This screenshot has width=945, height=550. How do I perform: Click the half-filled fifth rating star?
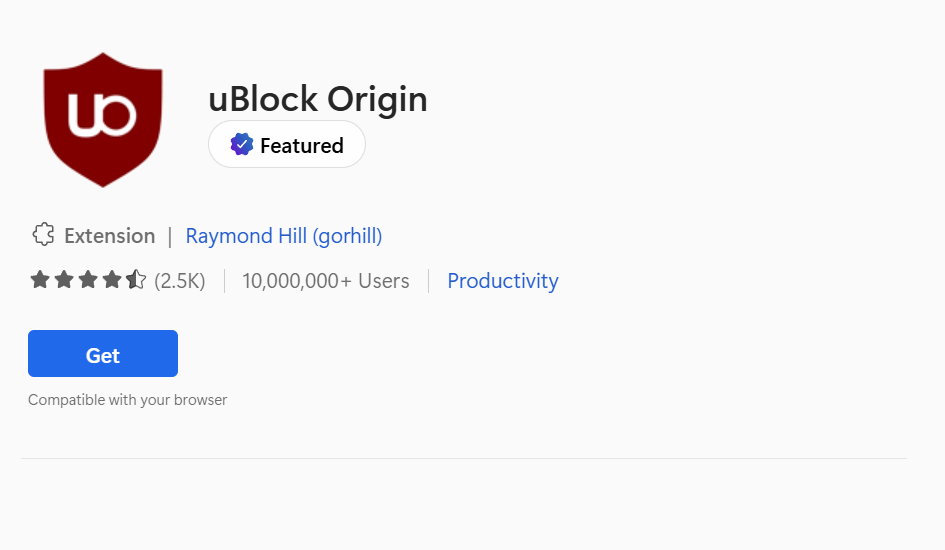tap(136, 280)
